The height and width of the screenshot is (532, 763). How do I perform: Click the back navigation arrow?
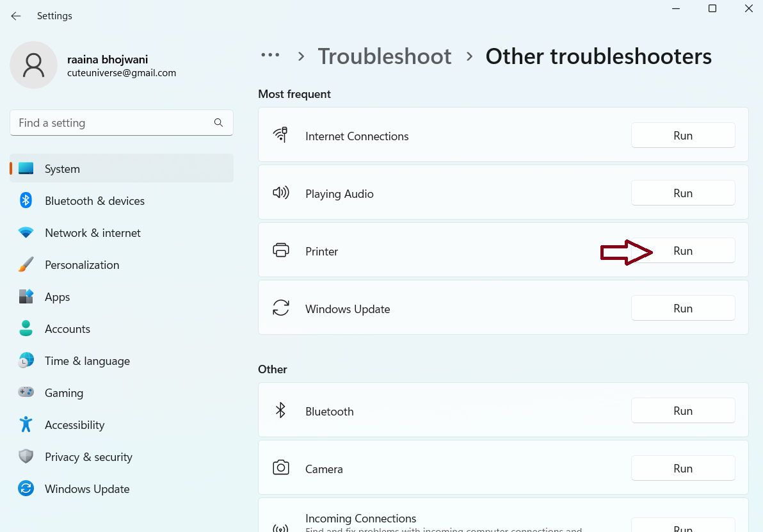pos(15,15)
